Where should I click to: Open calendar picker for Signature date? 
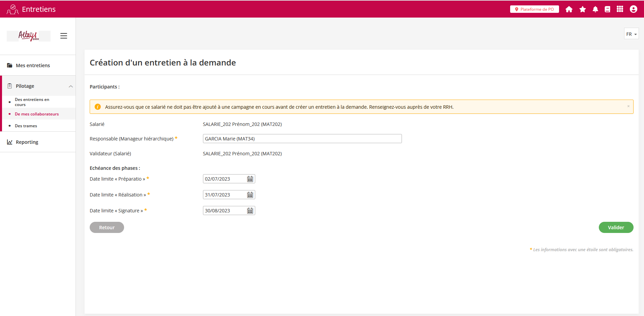(250, 211)
